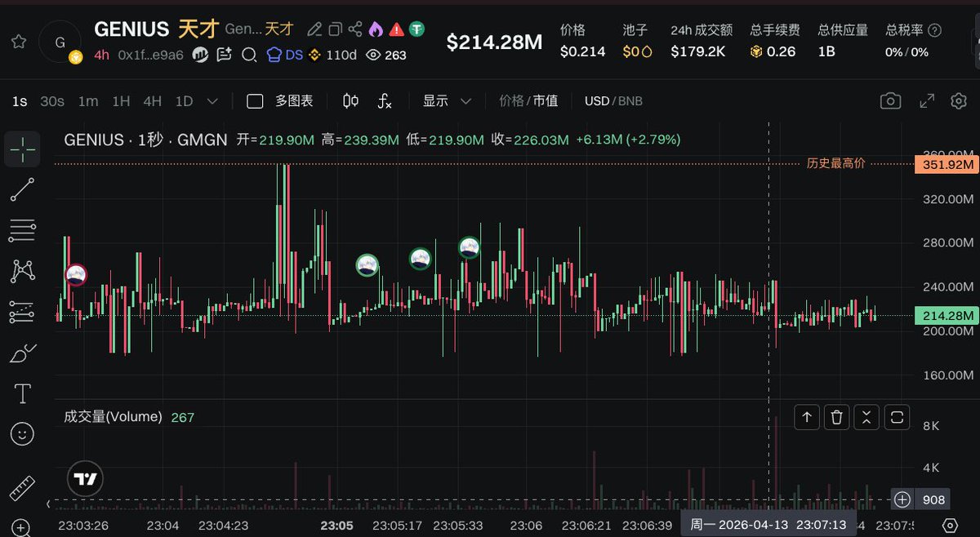
Task: Copy contract address 0x1f...e9a6
Action: click(150, 55)
